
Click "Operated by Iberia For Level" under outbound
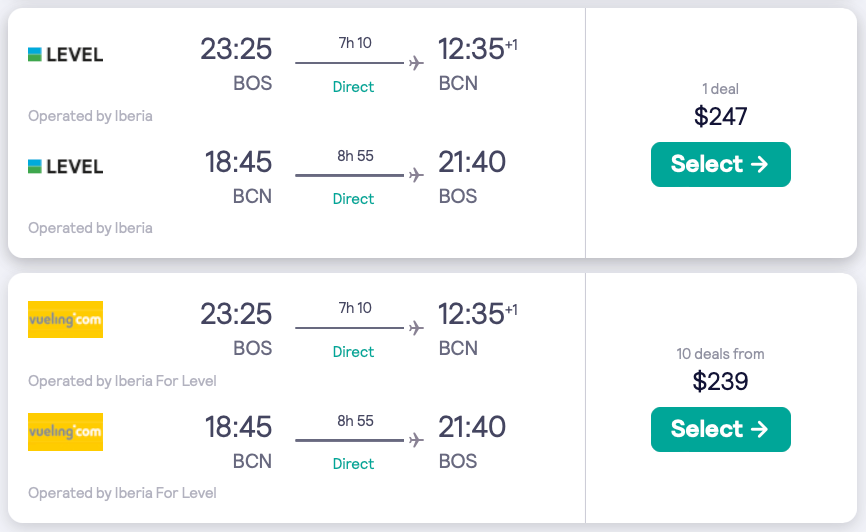pos(122,381)
